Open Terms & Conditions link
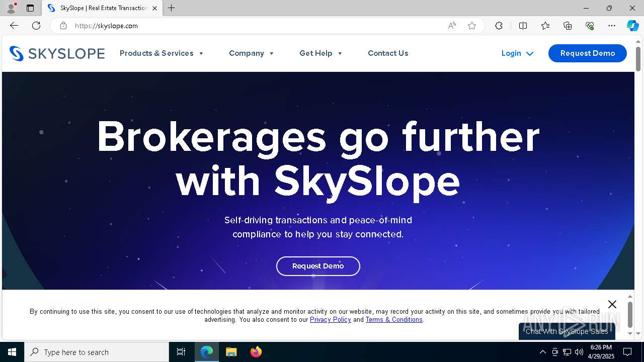The height and width of the screenshot is (362, 644). (394, 319)
